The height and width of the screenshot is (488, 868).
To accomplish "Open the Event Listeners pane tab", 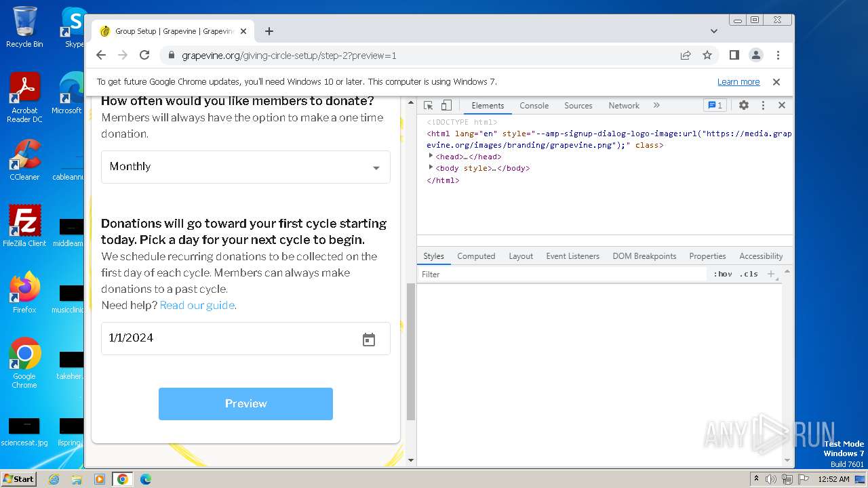I will pos(573,256).
